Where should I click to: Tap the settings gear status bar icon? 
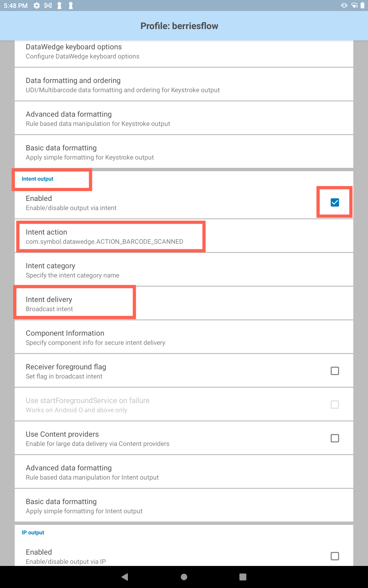[x=37, y=6]
